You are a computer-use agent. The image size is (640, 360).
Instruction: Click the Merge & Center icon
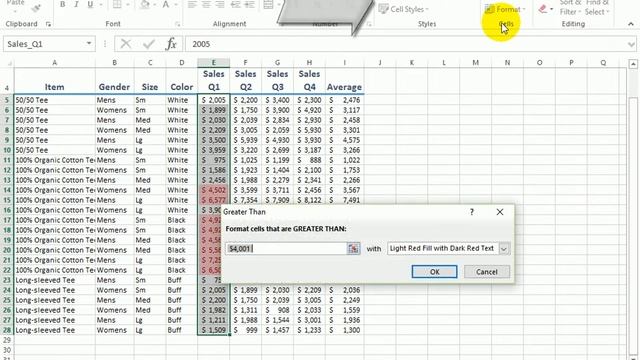click(268, 4)
